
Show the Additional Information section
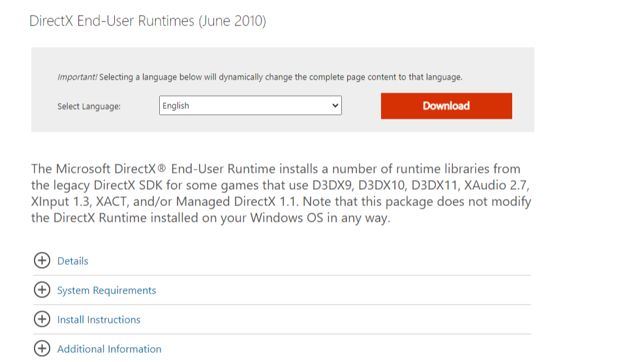coord(109,349)
